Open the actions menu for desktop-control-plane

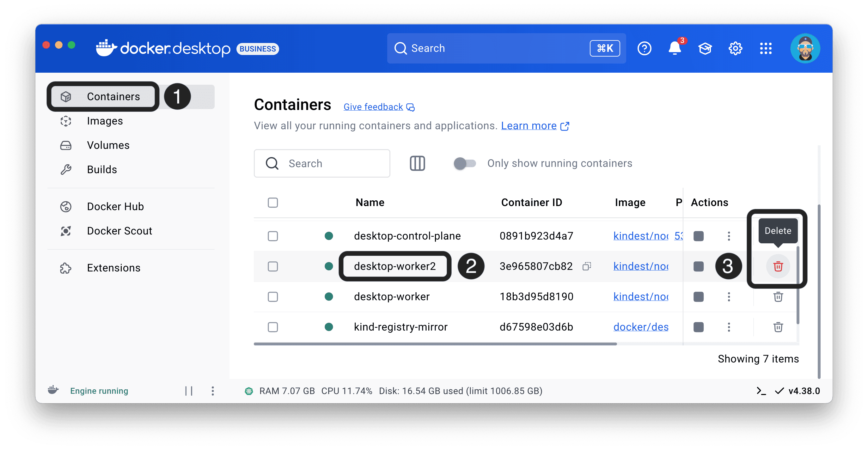pyautogui.click(x=729, y=236)
